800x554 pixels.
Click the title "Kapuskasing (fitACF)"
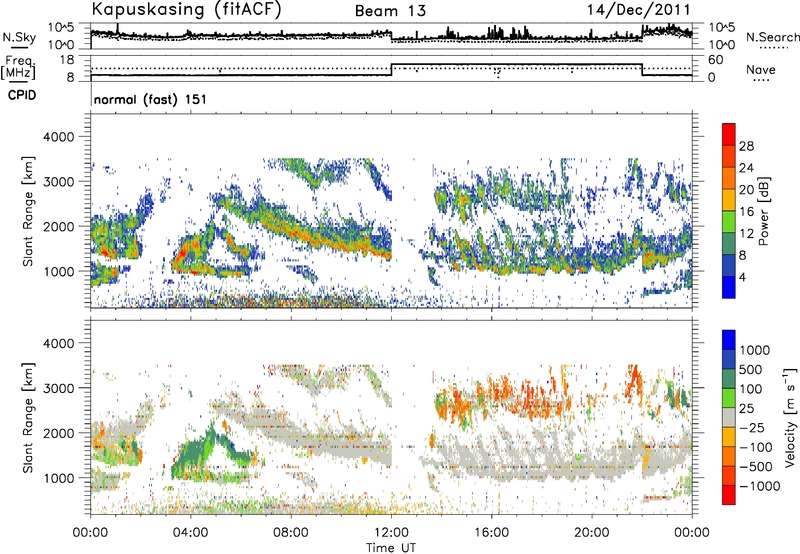(186, 9)
